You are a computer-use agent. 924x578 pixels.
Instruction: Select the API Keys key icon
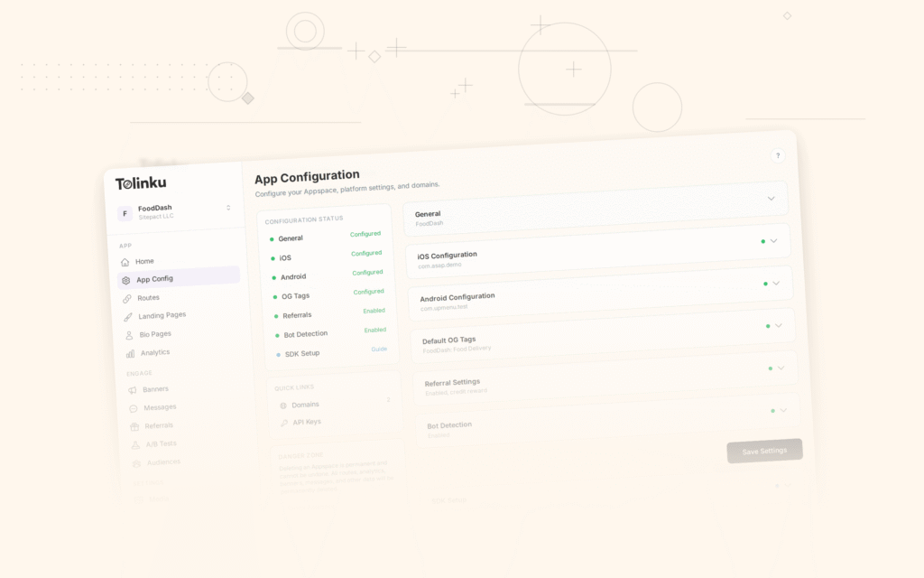(285, 422)
